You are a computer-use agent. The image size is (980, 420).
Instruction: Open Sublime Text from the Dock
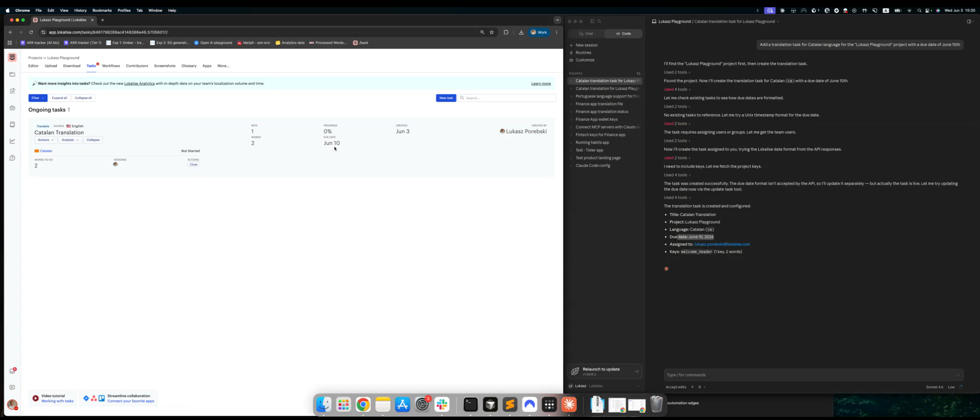point(510,405)
